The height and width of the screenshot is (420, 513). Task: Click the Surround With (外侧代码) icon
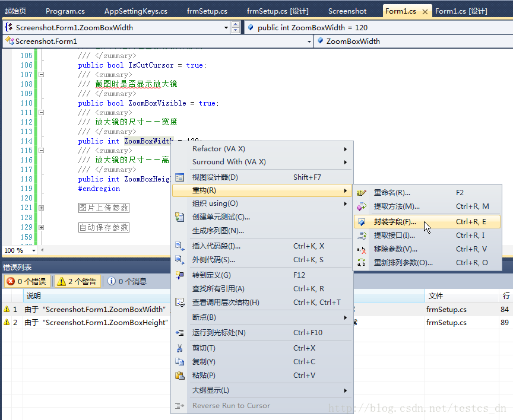click(180, 260)
